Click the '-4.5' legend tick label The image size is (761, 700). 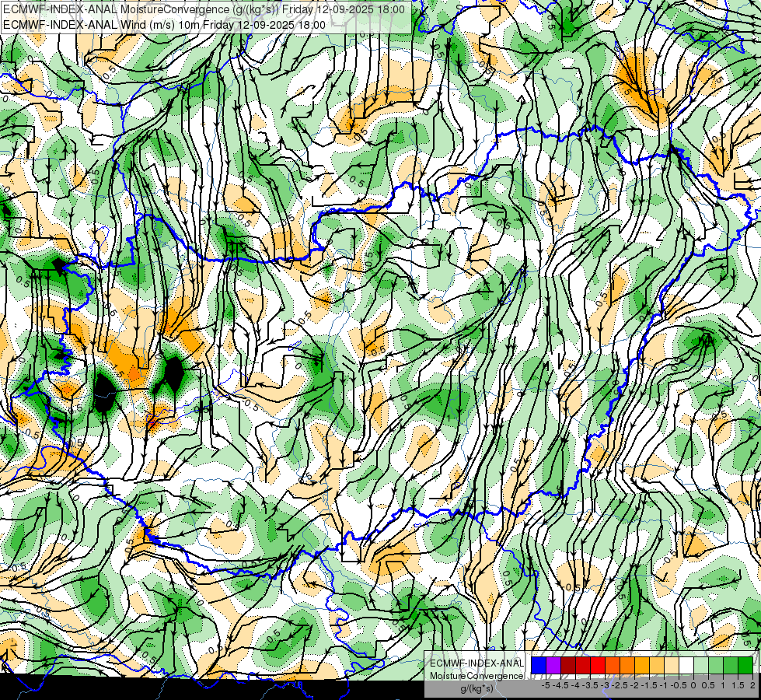[x=559, y=685]
